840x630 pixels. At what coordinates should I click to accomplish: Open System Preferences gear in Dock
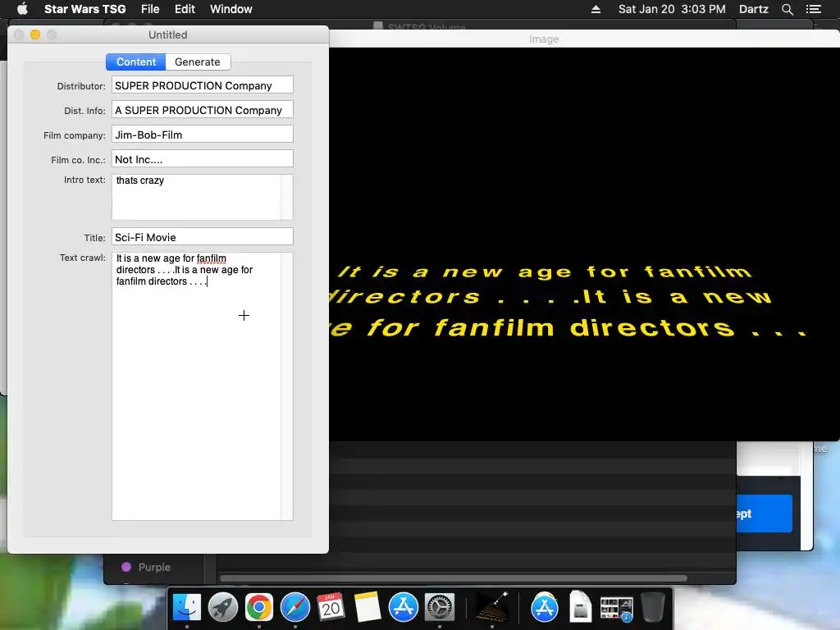pyautogui.click(x=440, y=607)
